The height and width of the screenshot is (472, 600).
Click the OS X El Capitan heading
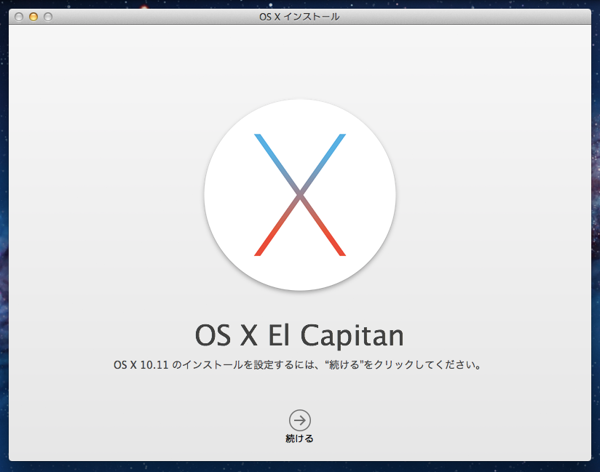click(x=299, y=336)
